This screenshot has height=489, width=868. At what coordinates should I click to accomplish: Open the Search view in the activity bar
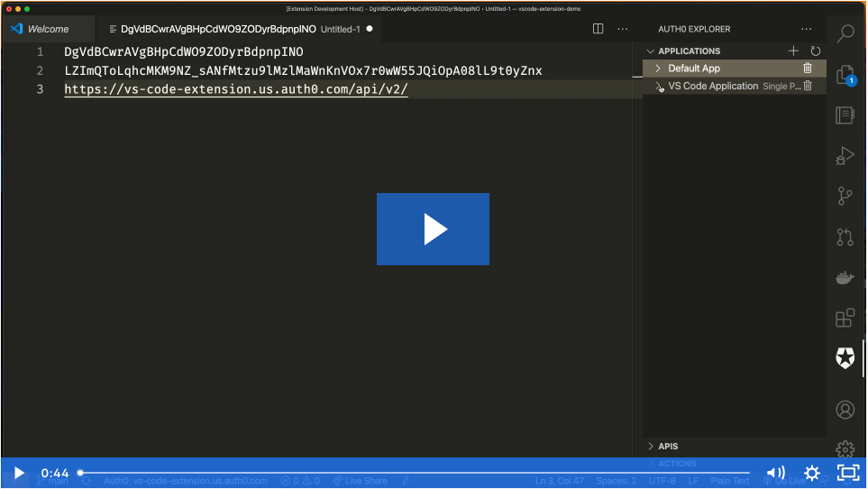click(845, 33)
